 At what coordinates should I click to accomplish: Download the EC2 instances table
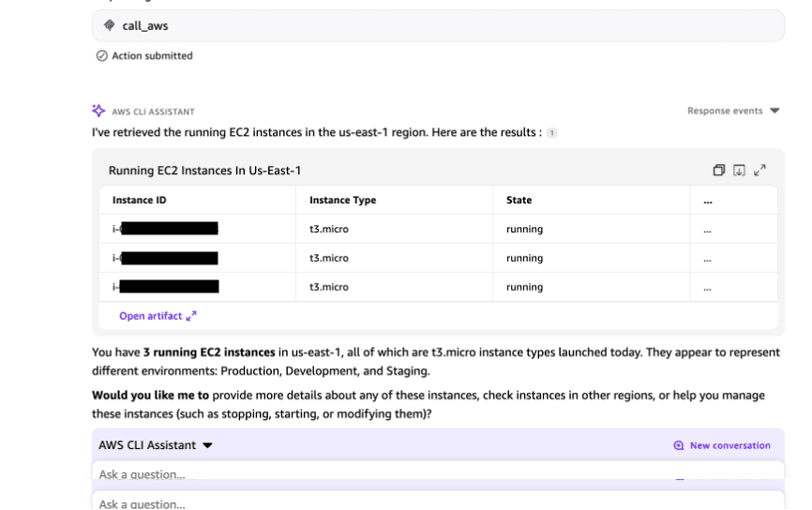[x=739, y=171]
